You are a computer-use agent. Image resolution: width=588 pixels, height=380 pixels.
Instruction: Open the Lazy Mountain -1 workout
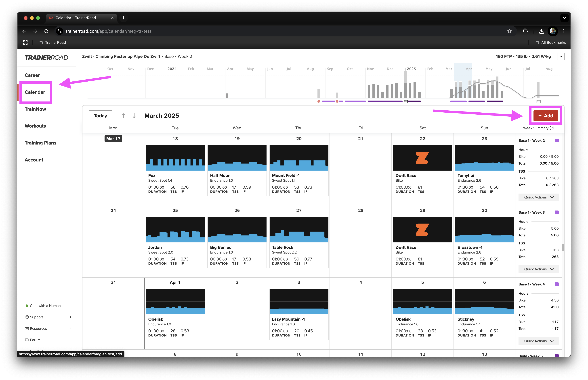click(299, 314)
